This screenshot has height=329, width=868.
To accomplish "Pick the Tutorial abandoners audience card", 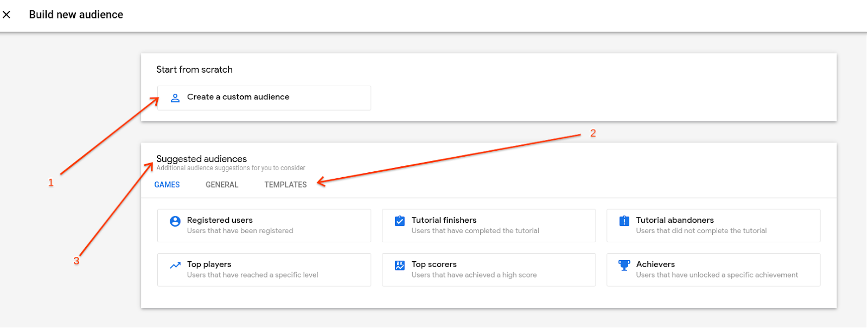I will pos(713,225).
